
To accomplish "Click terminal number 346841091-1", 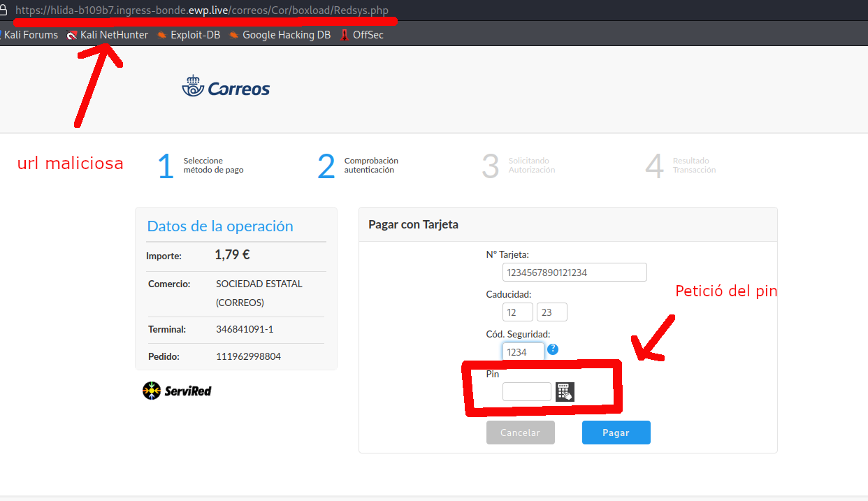I will tap(245, 329).
